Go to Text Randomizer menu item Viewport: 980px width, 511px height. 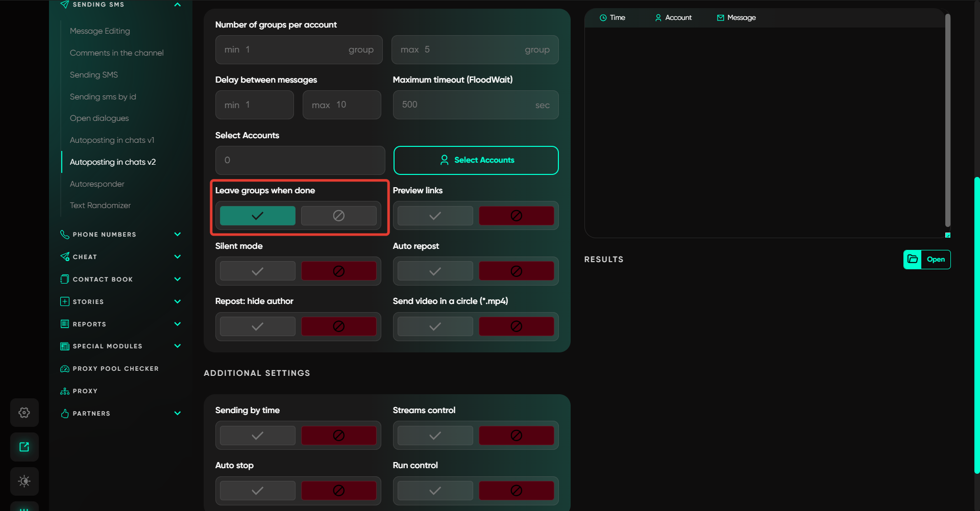point(100,206)
